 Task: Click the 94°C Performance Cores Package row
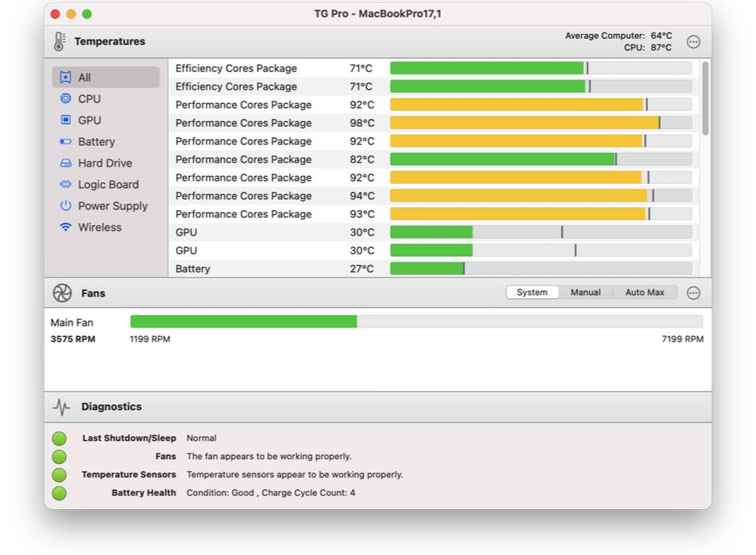pos(433,196)
